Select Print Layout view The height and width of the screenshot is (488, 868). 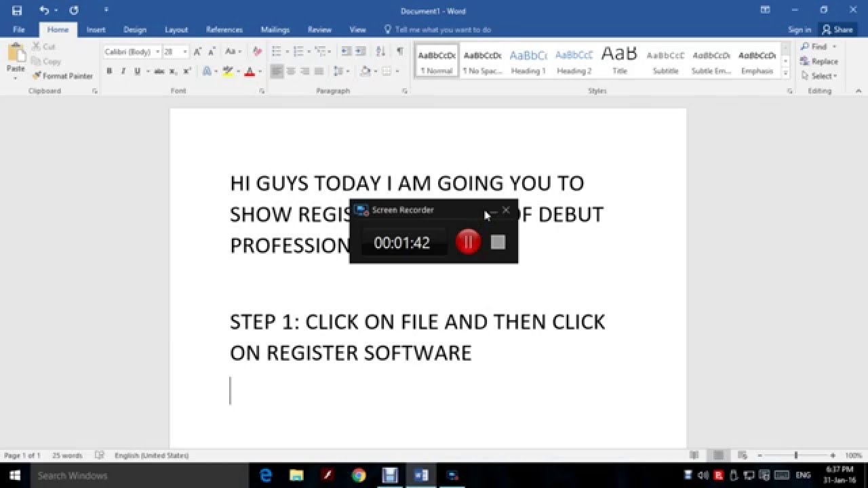pos(718,455)
